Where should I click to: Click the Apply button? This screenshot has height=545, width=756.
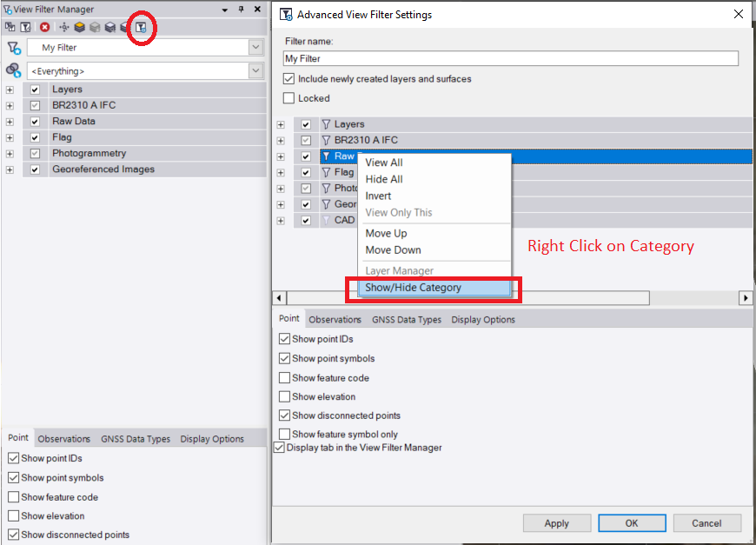(x=557, y=522)
